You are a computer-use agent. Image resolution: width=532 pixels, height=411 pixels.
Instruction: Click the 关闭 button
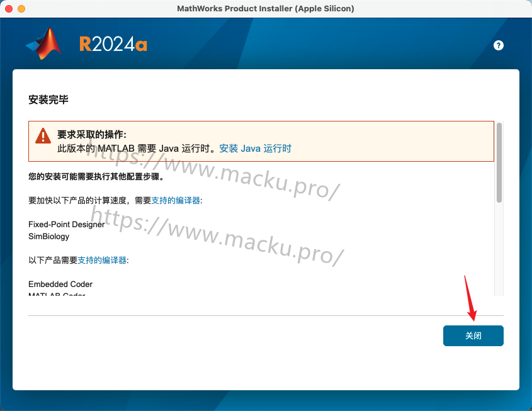[x=473, y=335]
